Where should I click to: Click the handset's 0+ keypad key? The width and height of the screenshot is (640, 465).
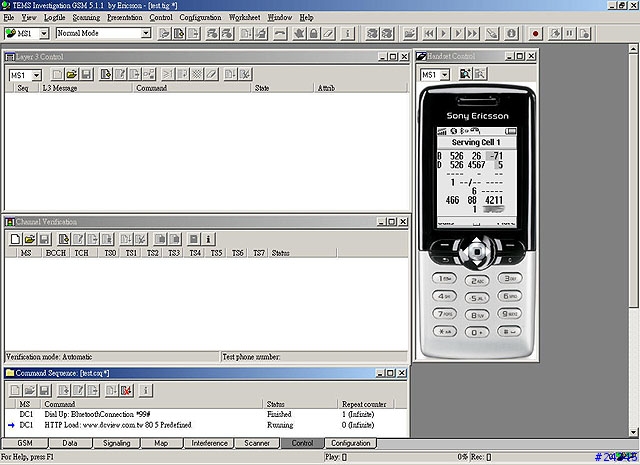click(477, 332)
